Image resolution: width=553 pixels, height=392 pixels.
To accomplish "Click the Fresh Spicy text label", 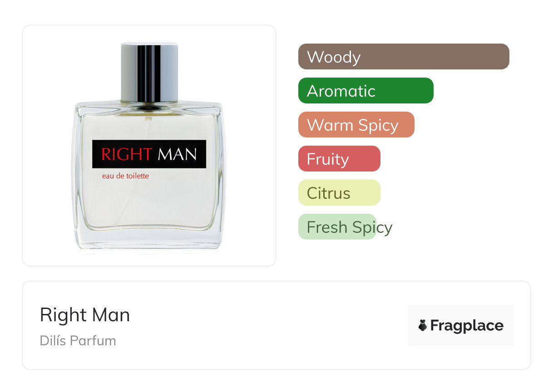I will pyautogui.click(x=350, y=227).
